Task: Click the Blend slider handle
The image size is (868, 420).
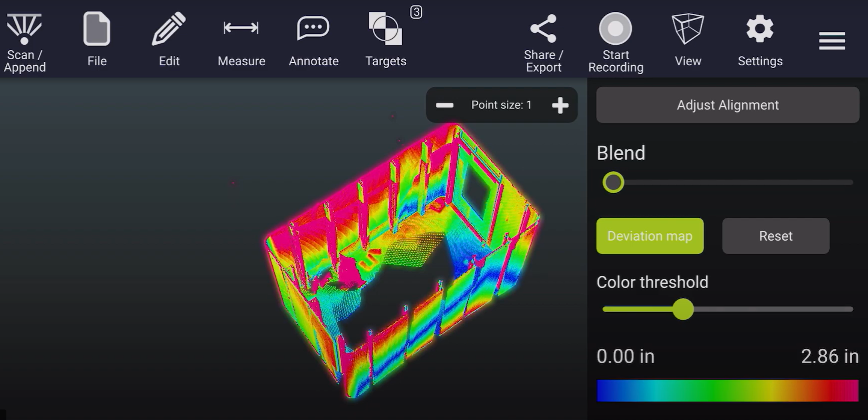Action: click(x=613, y=182)
